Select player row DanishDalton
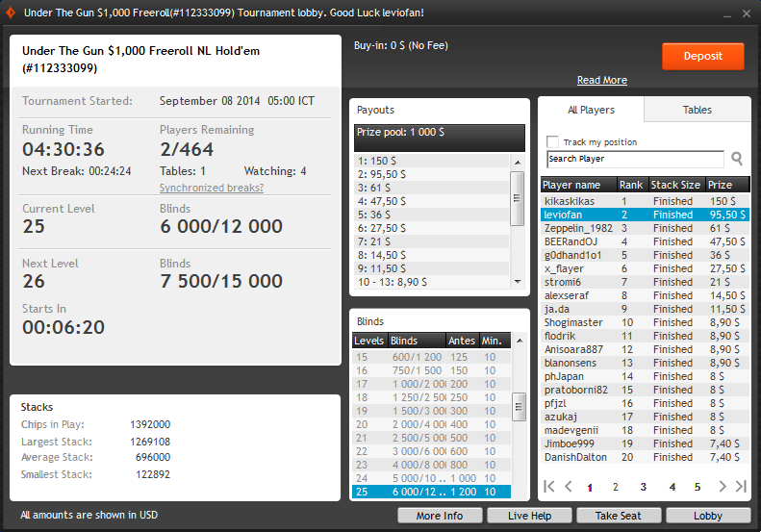Screen dimensions: 761x532 (645, 457)
